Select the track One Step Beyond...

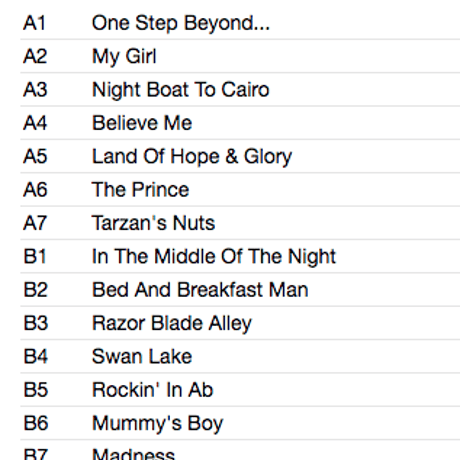[181, 24]
